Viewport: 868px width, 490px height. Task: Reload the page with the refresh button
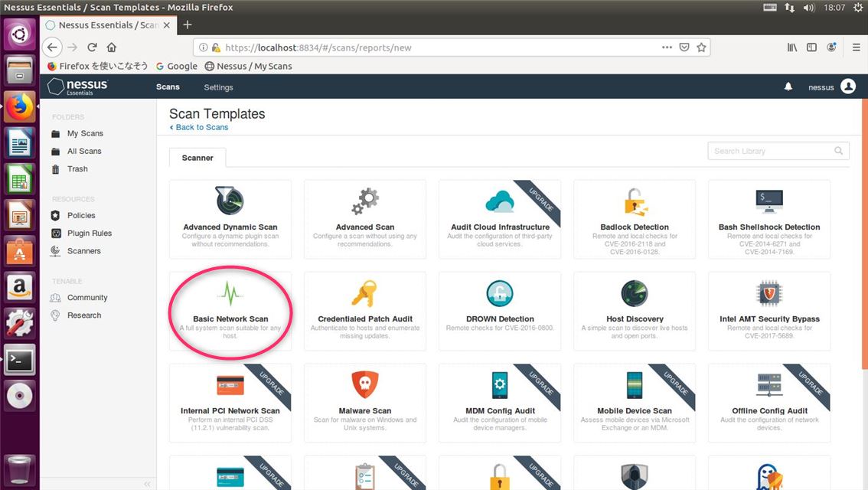click(x=92, y=47)
